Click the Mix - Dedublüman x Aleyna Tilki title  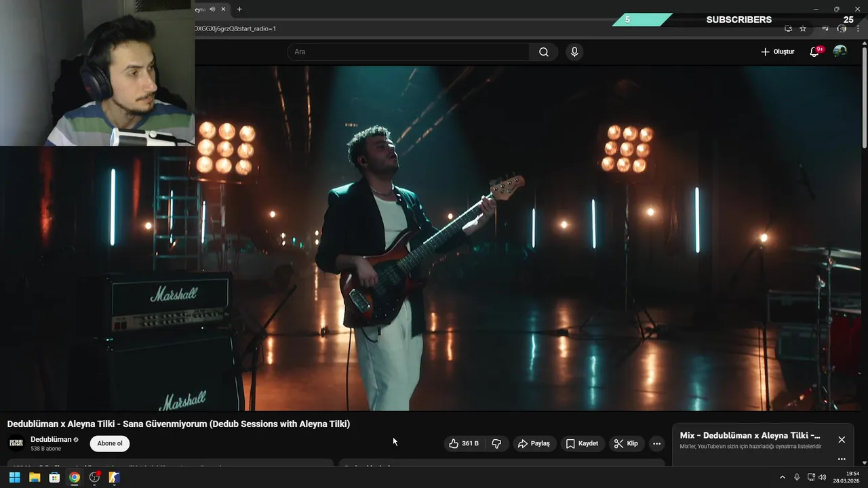pos(750,435)
